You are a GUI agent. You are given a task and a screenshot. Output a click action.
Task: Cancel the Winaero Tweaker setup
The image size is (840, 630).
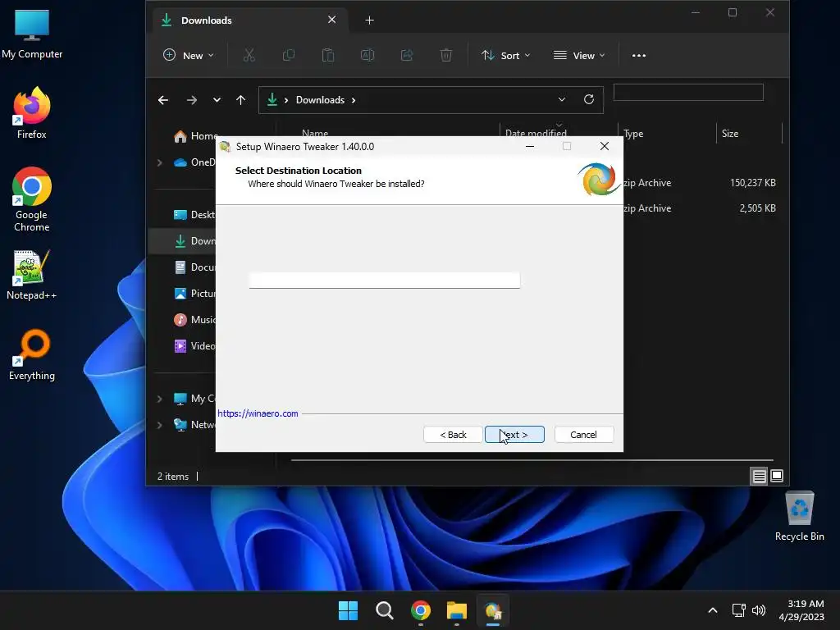[x=583, y=435]
